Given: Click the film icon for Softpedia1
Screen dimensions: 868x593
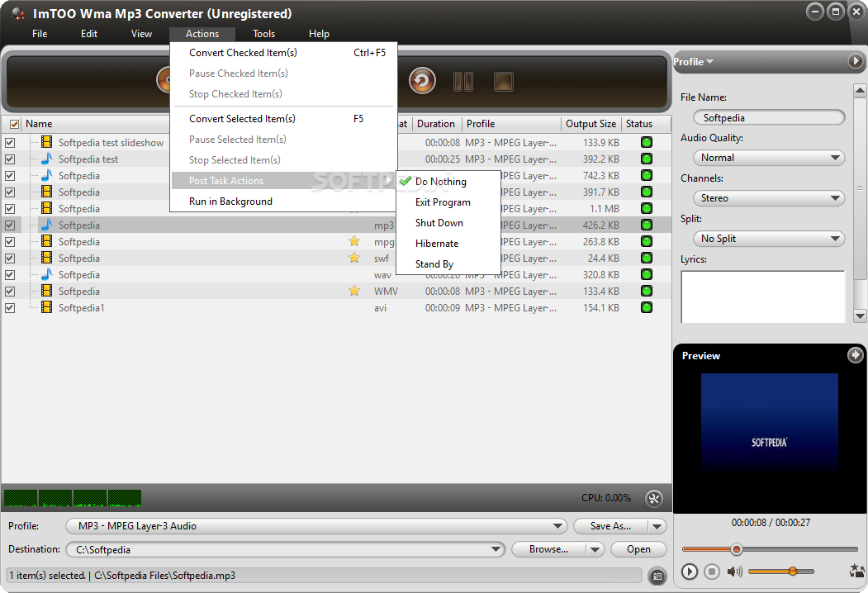Looking at the screenshot, I should click(47, 306).
